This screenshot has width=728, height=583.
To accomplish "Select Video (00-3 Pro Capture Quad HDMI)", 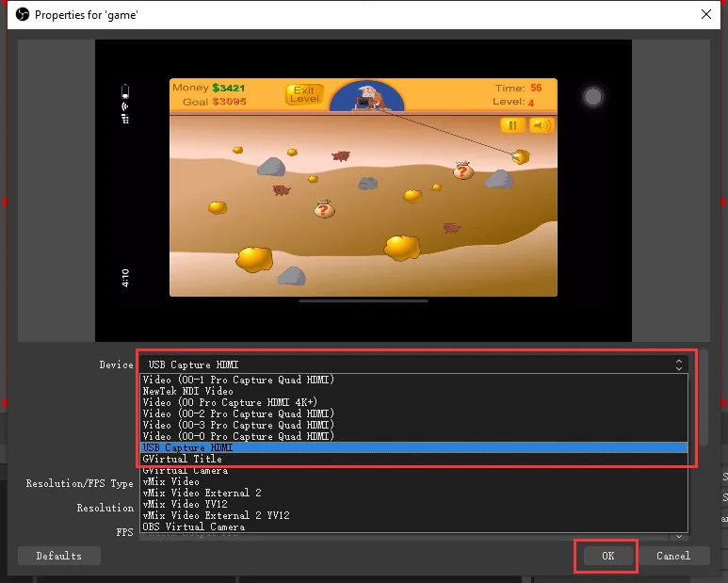I will click(413, 425).
